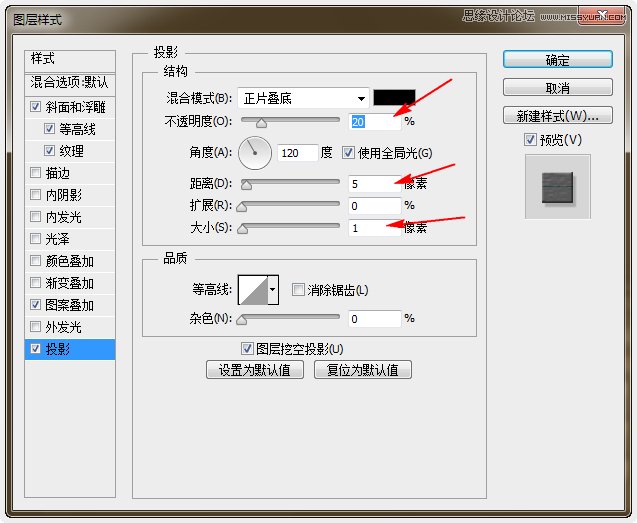Enable the 渐变叠加 checkbox
The width and height of the screenshot is (637, 523).
coord(35,282)
